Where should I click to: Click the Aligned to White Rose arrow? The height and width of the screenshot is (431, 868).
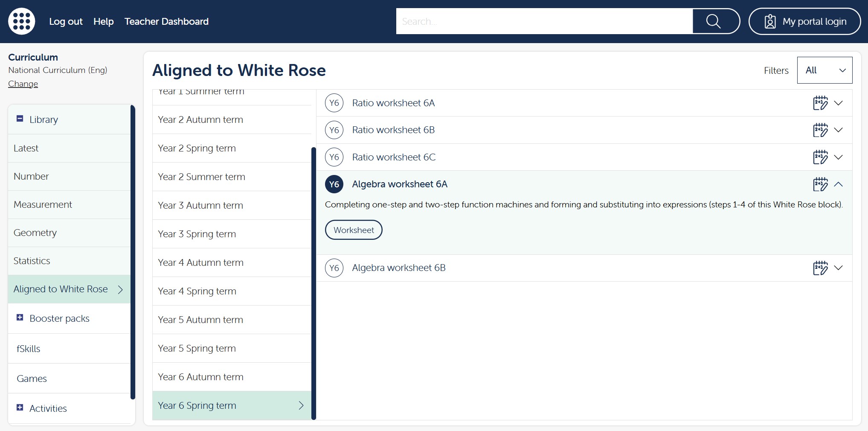click(120, 289)
